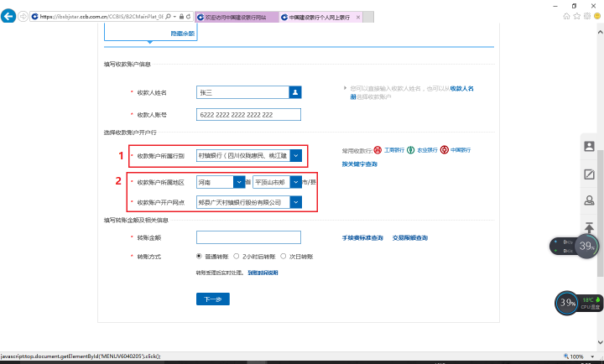604x364 pixels.
Task: Select the 2小时后转账 option
Action: tap(237, 256)
